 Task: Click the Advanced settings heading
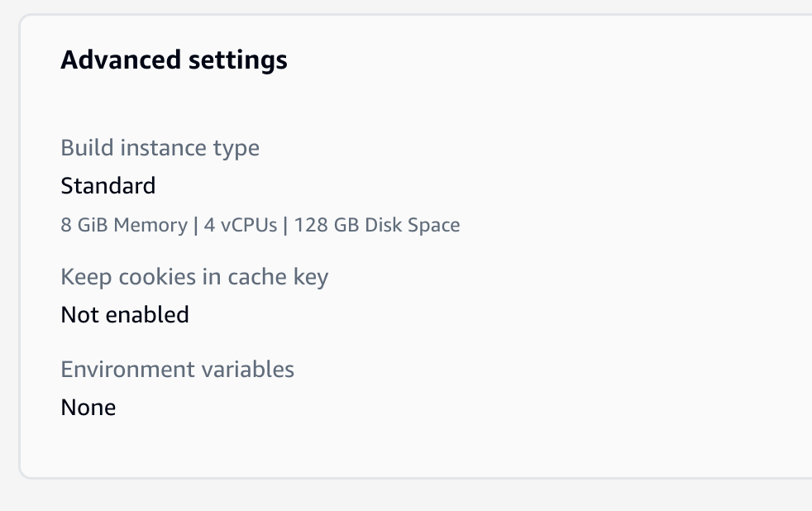point(174,60)
